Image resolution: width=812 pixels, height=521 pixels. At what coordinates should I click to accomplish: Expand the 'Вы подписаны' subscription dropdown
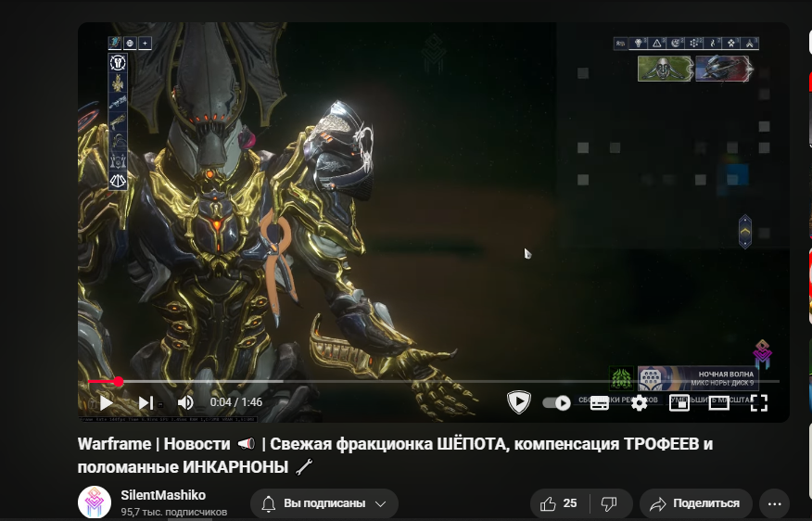coord(324,503)
